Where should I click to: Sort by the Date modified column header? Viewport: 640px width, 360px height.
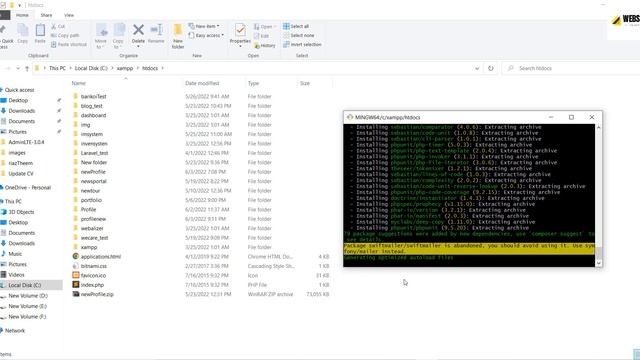[202, 83]
